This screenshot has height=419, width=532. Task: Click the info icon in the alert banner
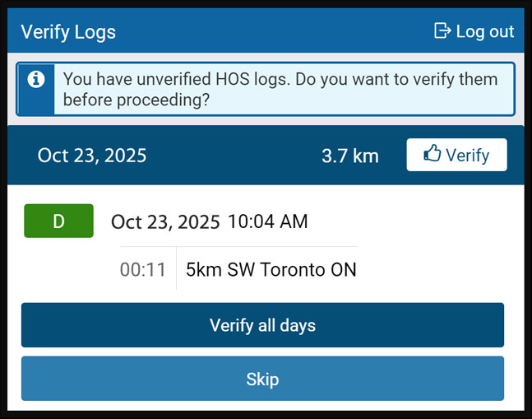tap(35, 79)
